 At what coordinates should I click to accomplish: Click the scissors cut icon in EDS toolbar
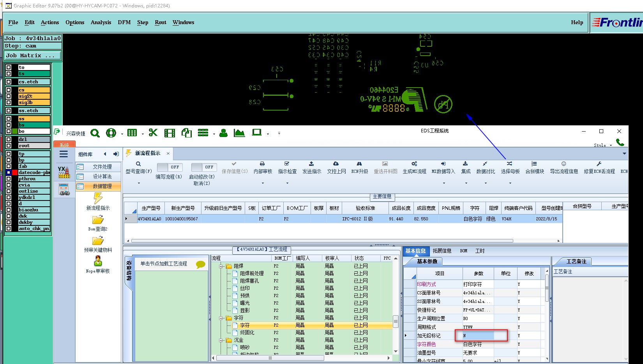[x=153, y=133]
